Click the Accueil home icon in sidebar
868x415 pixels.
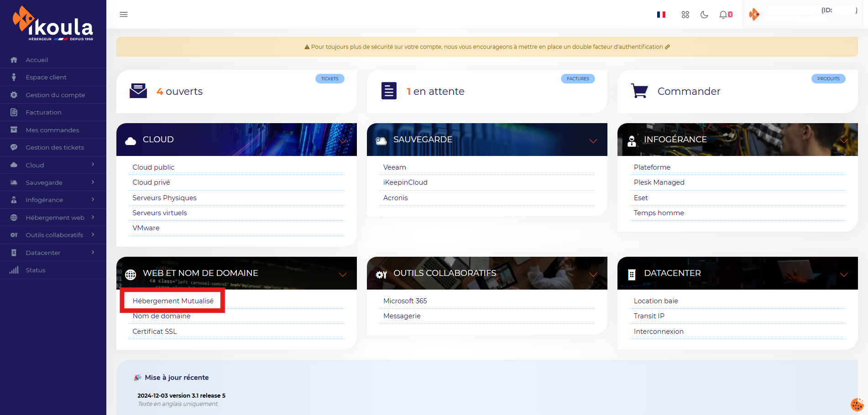14,60
